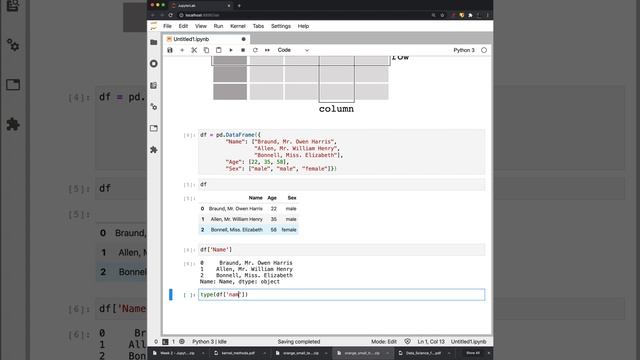
Task: Click background window's gears sidebar icon
Action: tap(13, 44)
